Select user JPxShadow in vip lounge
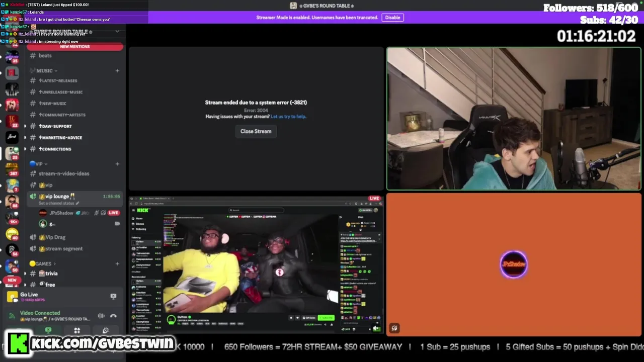 pyautogui.click(x=61, y=213)
